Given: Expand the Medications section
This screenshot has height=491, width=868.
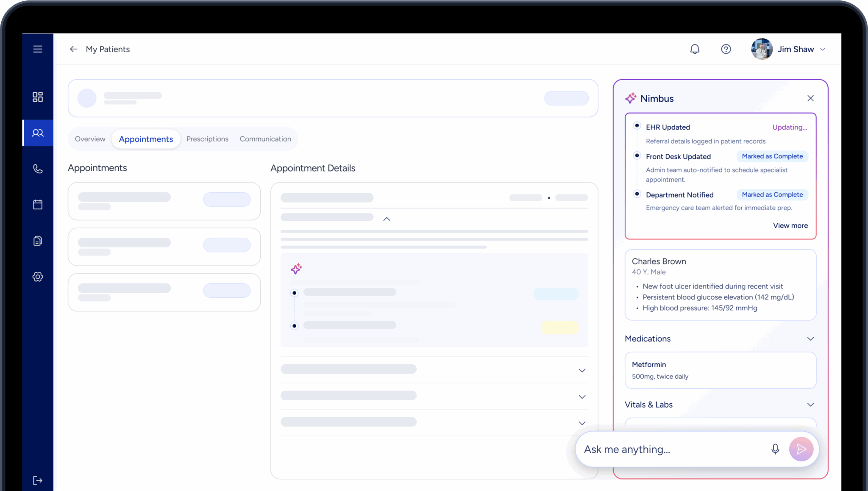Looking at the screenshot, I should tap(810, 338).
